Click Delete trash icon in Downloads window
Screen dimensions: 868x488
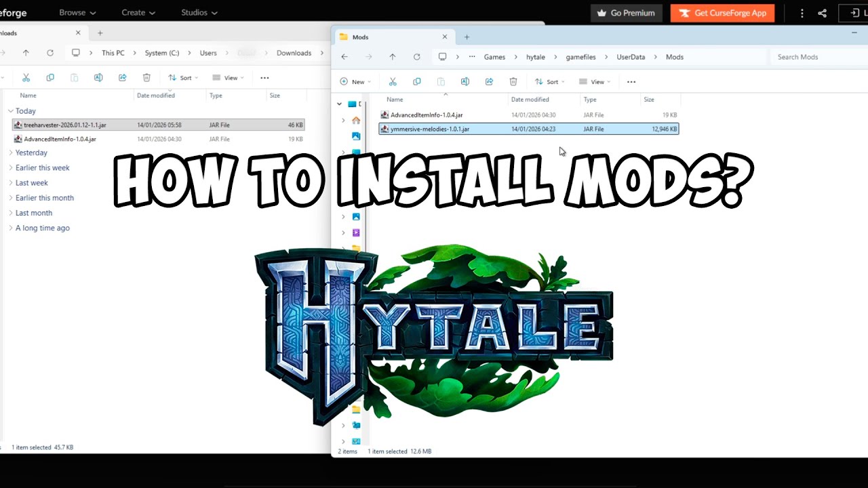tap(146, 78)
